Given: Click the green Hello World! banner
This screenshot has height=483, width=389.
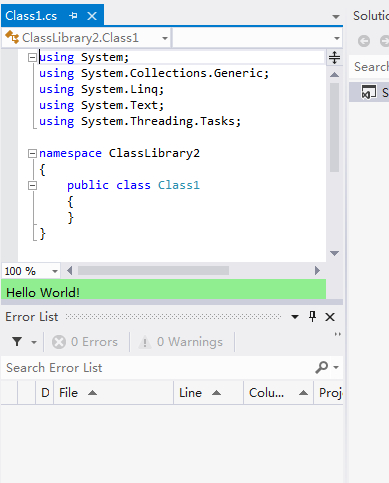Looking at the screenshot, I should point(163,289).
